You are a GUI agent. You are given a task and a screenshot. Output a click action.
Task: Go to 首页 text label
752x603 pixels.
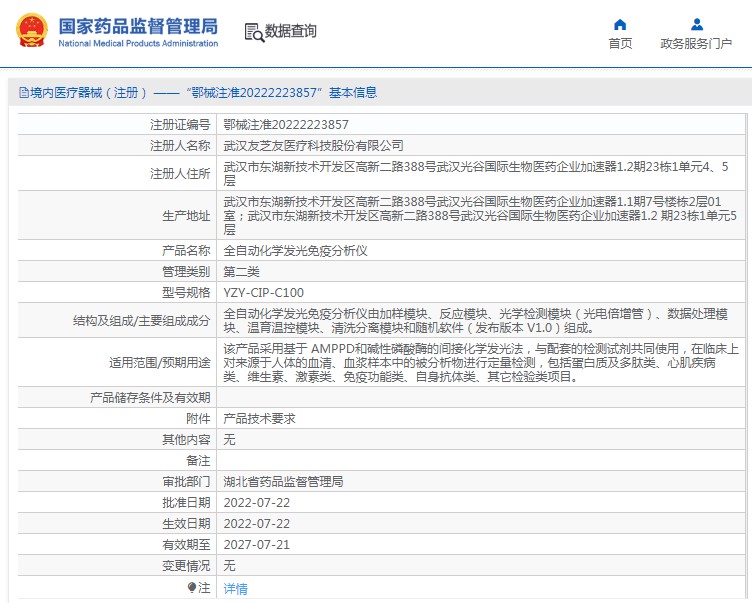[x=620, y=43]
